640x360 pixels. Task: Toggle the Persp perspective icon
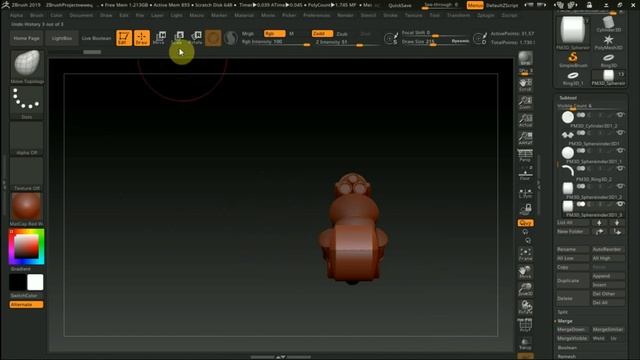click(x=525, y=156)
